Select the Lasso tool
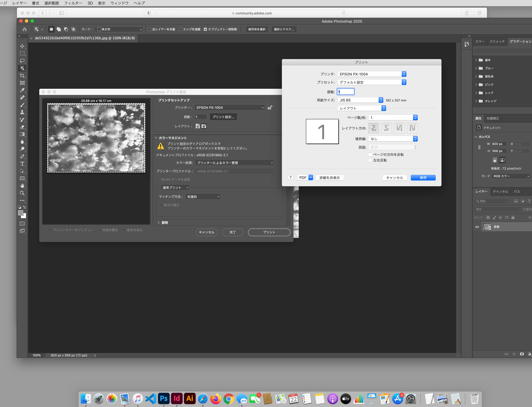532x407 pixels. coord(22,61)
